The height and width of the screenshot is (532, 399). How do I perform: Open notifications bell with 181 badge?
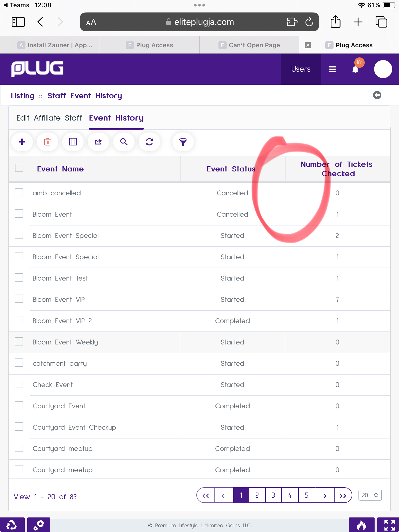[x=355, y=69]
